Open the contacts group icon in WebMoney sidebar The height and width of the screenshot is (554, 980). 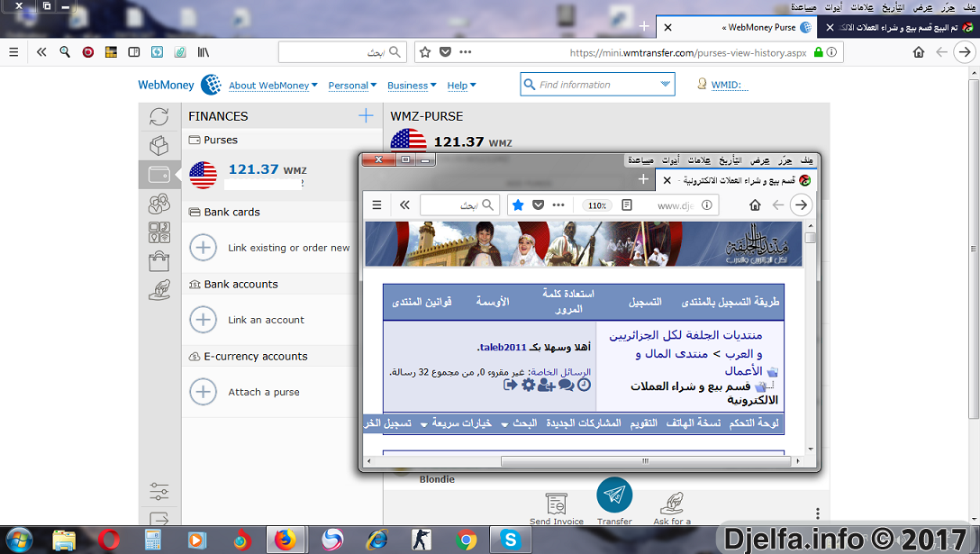tap(159, 204)
